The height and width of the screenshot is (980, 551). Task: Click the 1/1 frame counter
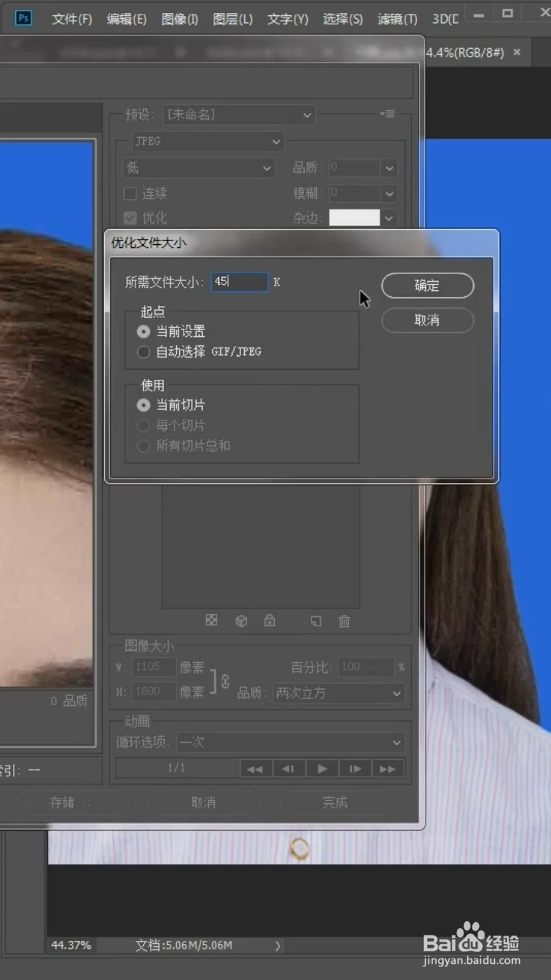point(176,768)
